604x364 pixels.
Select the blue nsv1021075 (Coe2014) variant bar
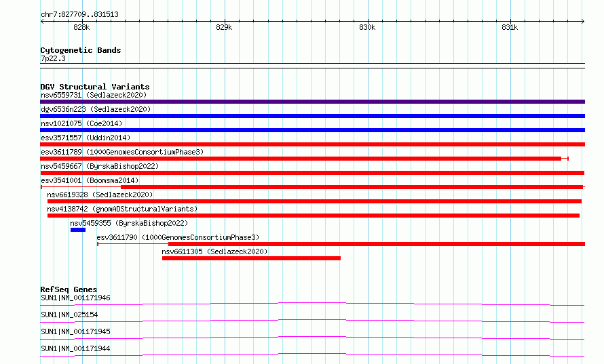(x=312, y=130)
